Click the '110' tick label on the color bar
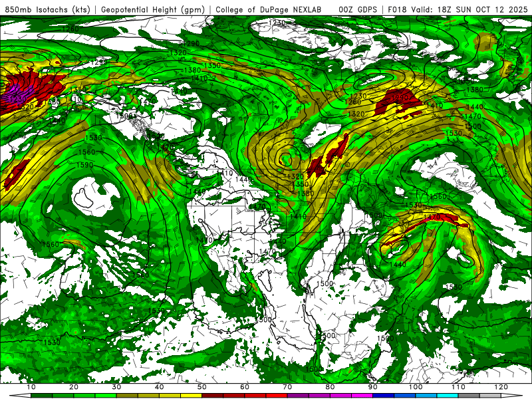 [x=458, y=387]
